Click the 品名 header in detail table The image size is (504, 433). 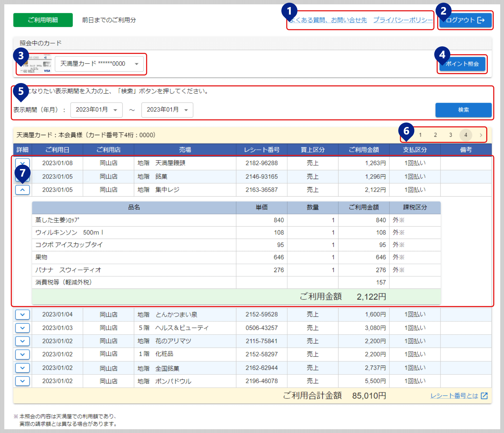tap(134, 207)
